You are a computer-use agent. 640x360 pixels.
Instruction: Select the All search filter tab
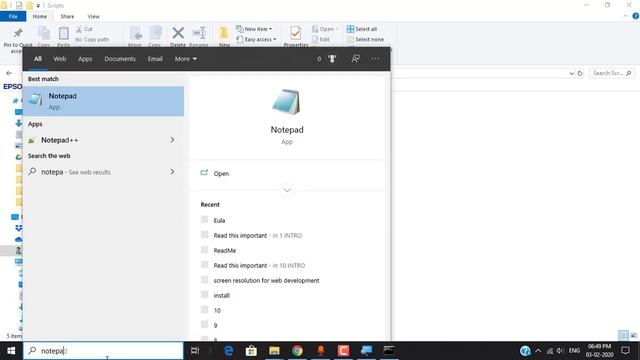tap(38, 59)
